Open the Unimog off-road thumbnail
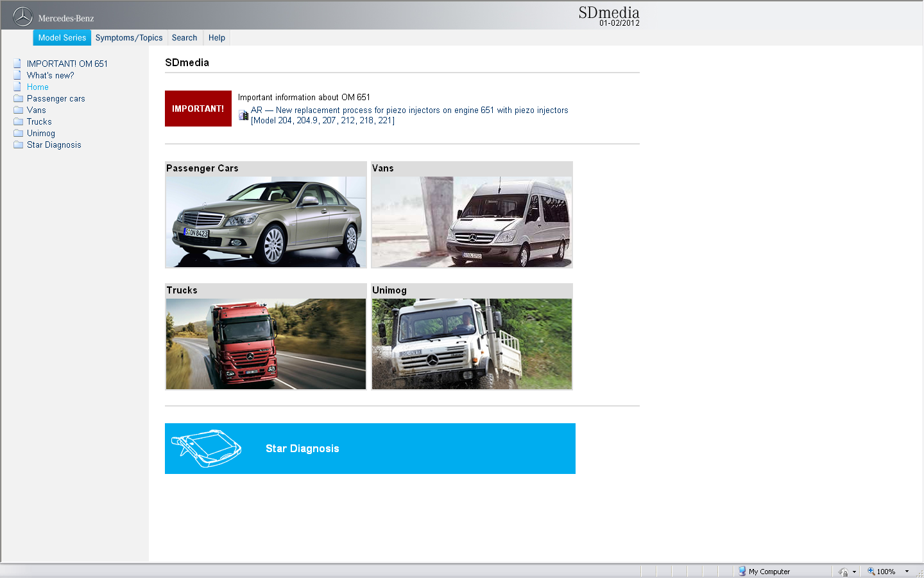Viewport: 924px width, 578px height. [x=472, y=344]
